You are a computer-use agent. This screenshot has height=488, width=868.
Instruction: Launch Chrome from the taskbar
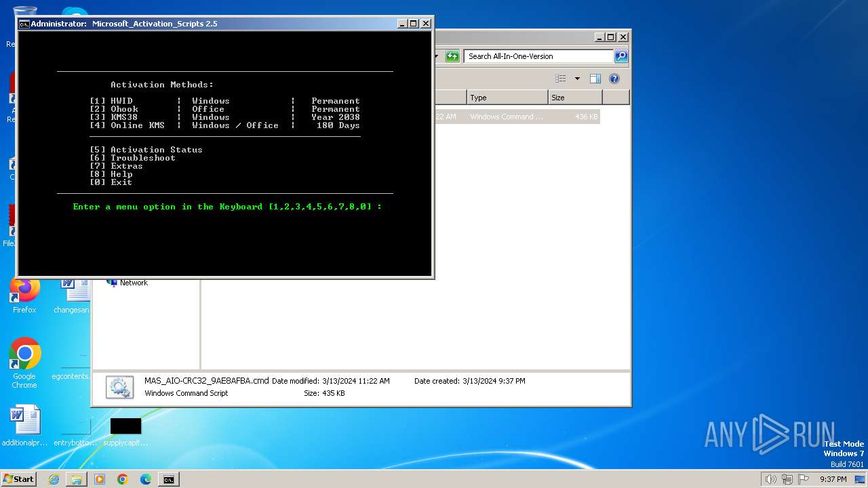(122, 479)
